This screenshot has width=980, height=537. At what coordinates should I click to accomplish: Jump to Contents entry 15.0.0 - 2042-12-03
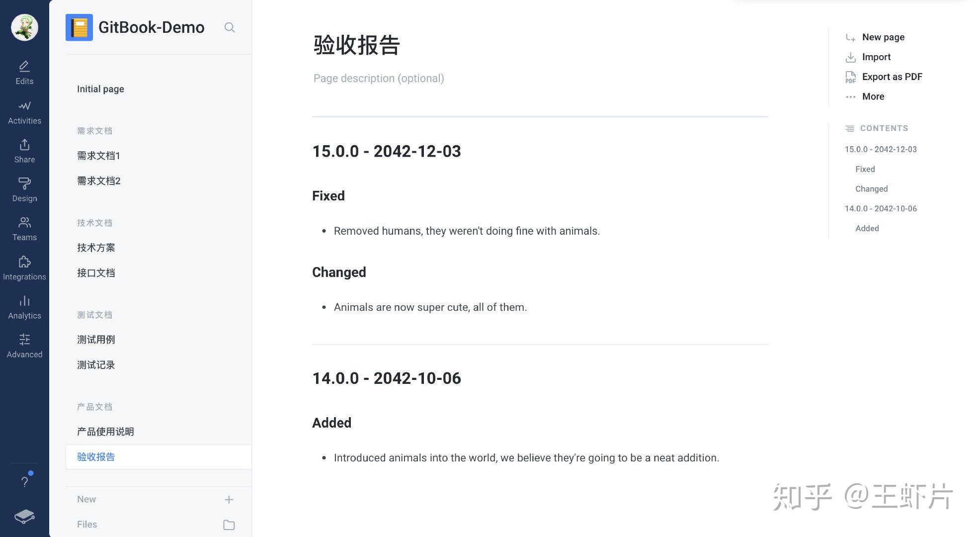pyautogui.click(x=880, y=149)
